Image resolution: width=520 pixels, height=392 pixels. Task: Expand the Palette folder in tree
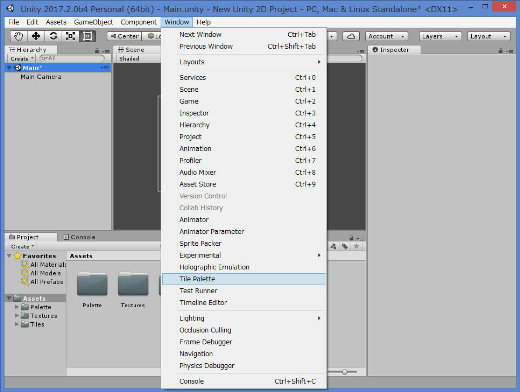click(x=17, y=307)
